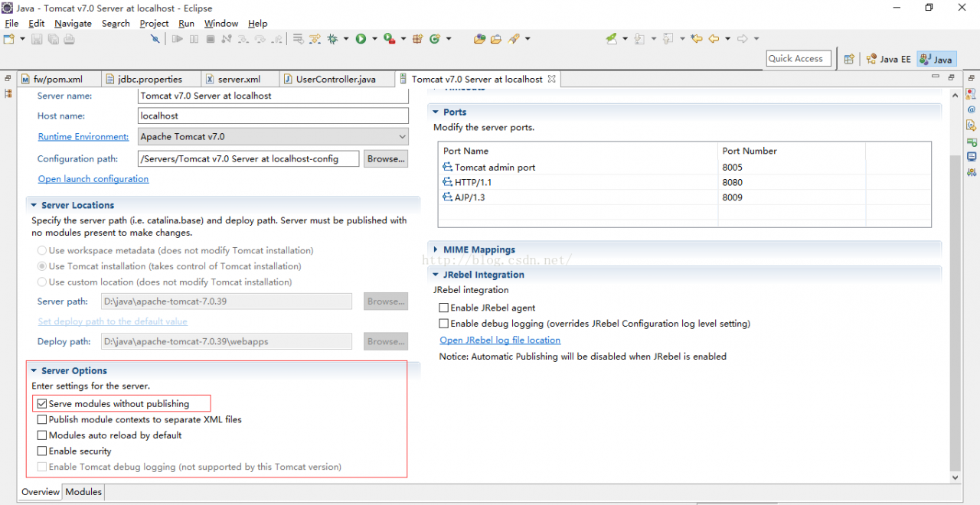Open the Navigate menu

73,24
